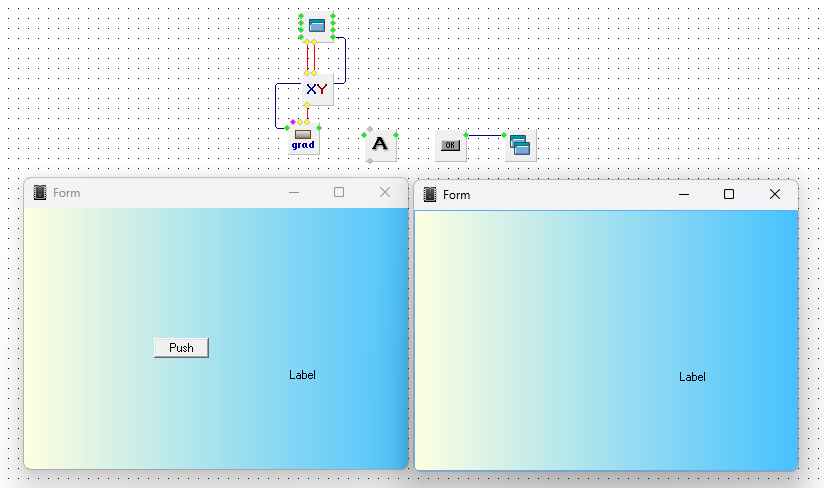This screenshot has width=824, height=488.
Task: Click the Label text in right form
Action: [x=692, y=377]
